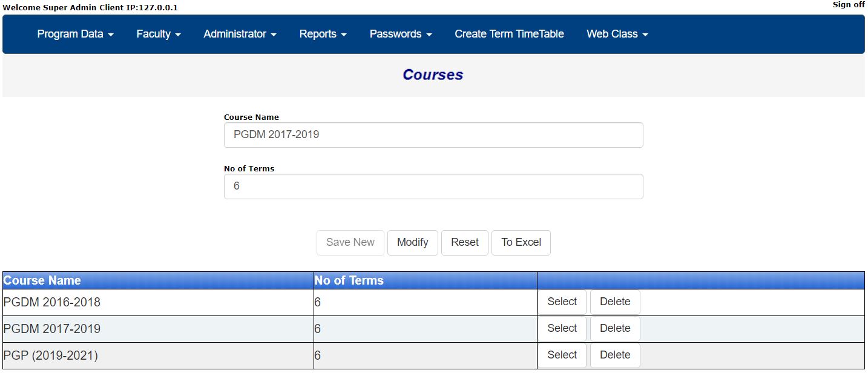Viewport: 868px width, 373px height.
Task: Expand the Faculty menu
Action: tap(157, 34)
